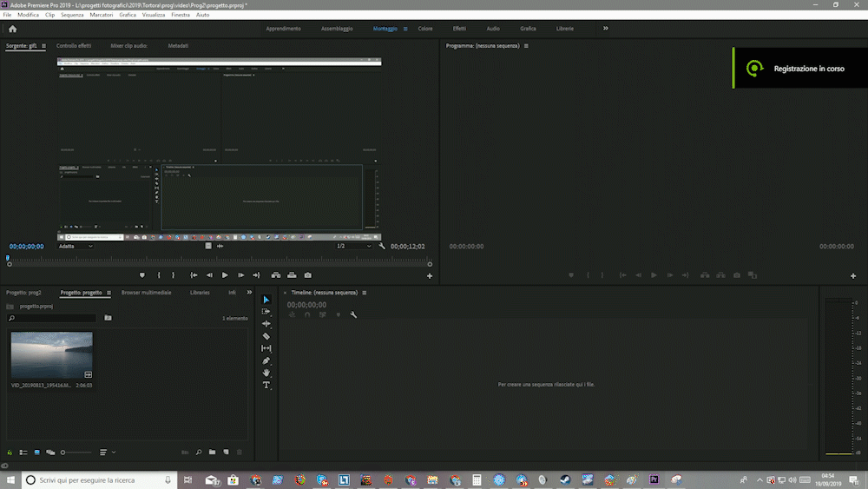Select the Type tool
The width and height of the screenshot is (868, 489).
pyautogui.click(x=266, y=385)
